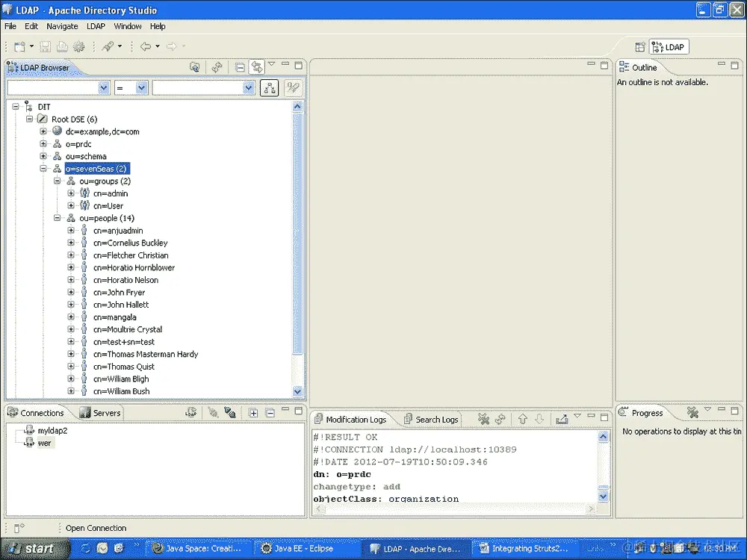Screen dimensions: 747x560
Task: Collapse the ou=groups node
Action: coord(58,181)
